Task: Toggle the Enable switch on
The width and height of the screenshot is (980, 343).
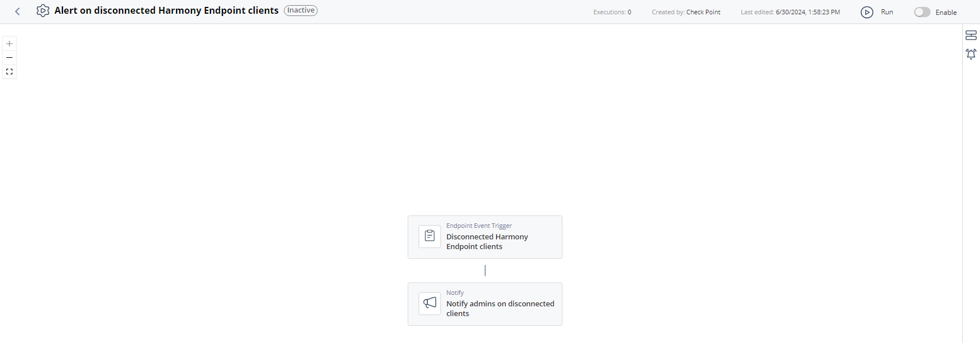Action: click(x=922, y=12)
